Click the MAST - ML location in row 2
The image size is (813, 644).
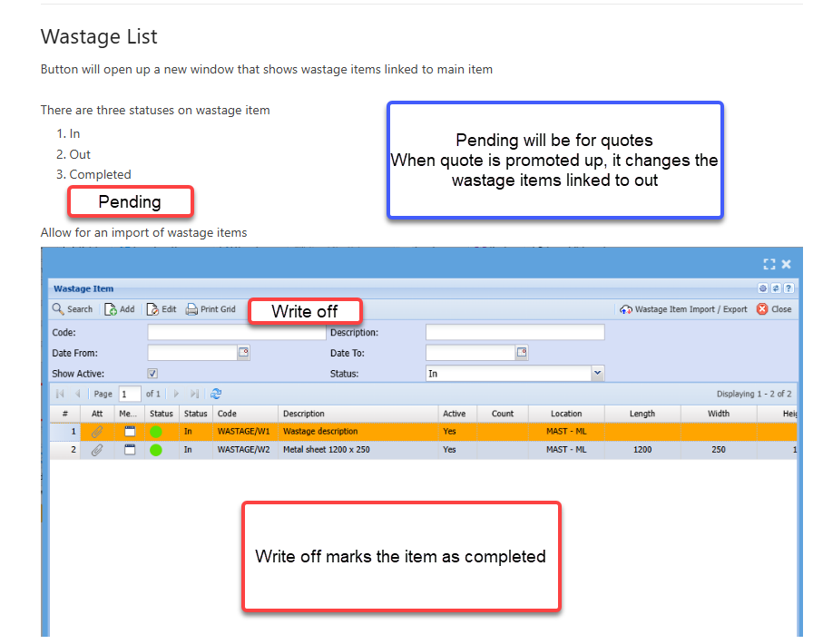pos(566,450)
